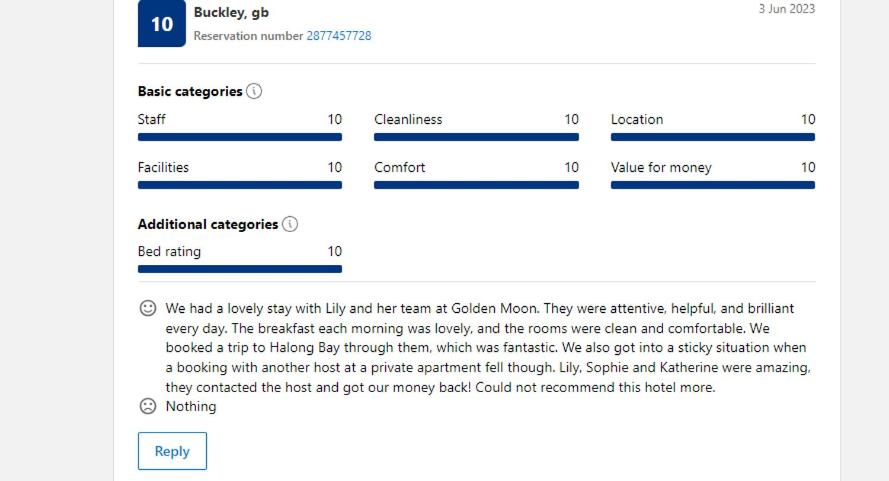The width and height of the screenshot is (889, 481).
Task: Click the Basic categories heading
Action: (190, 91)
